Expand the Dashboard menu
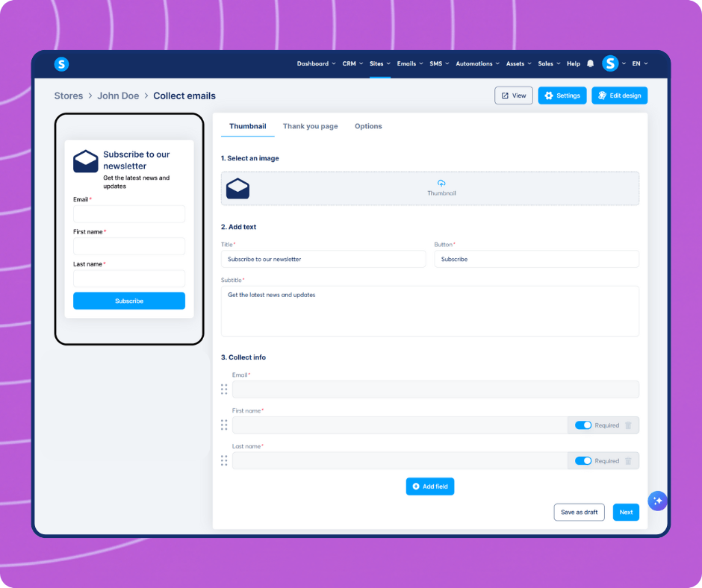 pyautogui.click(x=316, y=63)
